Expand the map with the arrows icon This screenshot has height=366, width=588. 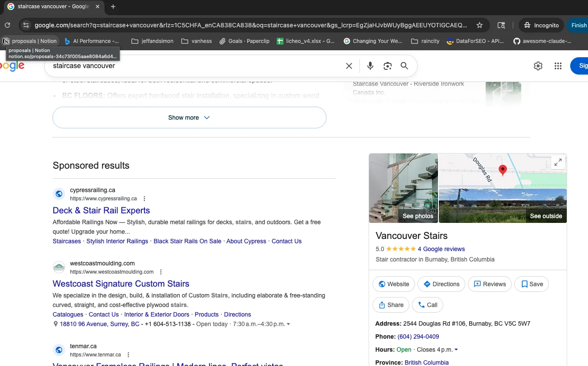tap(558, 162)
